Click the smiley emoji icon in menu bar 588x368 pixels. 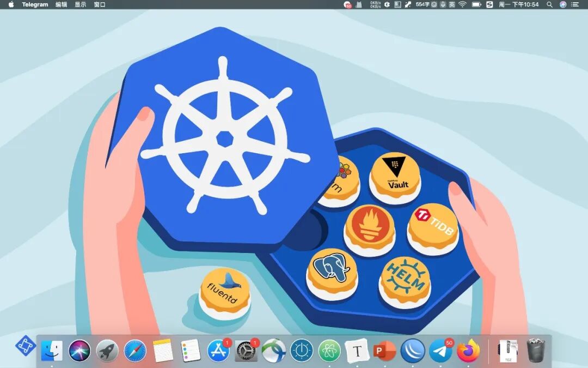tap(434, 4)
